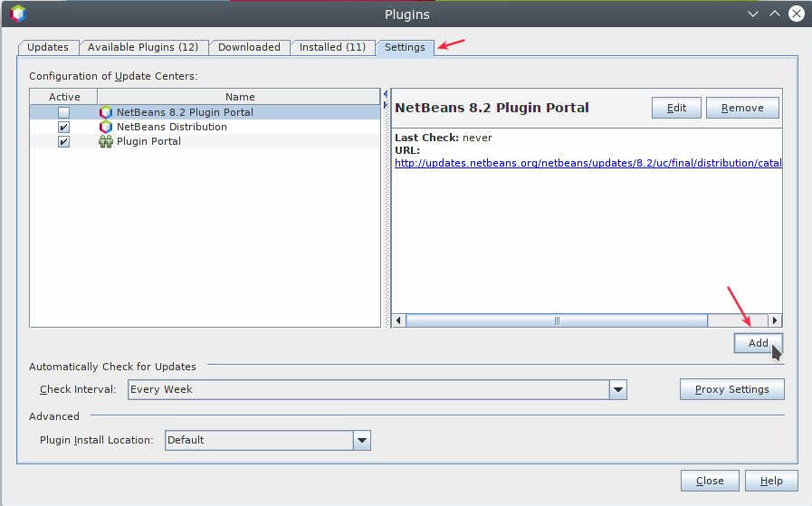Enable the NetBeans 8.2 Plugin Portal checkbox
812x506 pixels.
click(63, 112)
